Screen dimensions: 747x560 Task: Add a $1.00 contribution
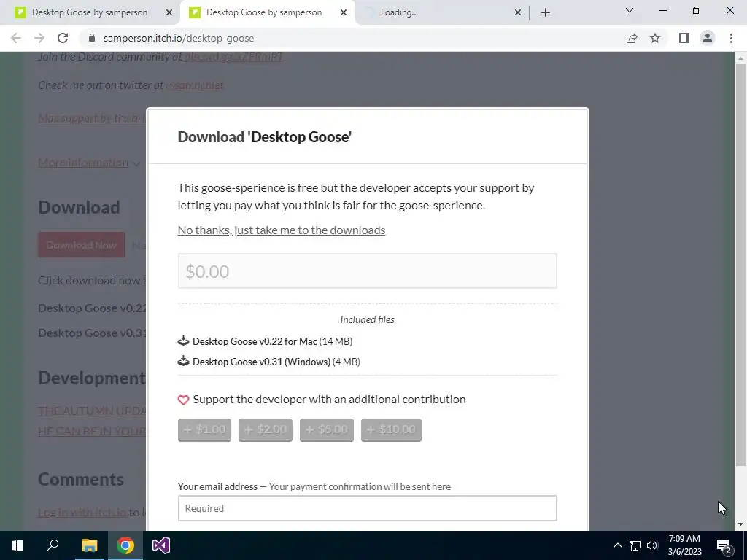coord(204,430)
